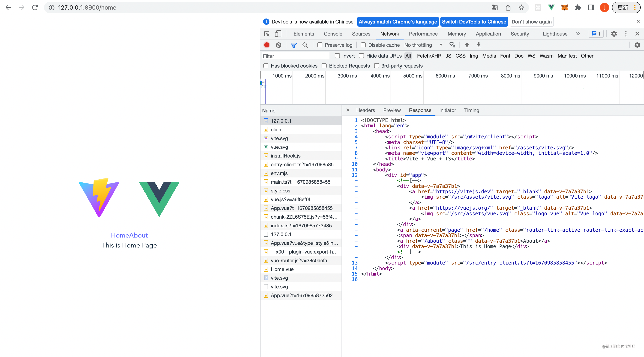Click the inspect element picker icon

click(x=267, y=34)
